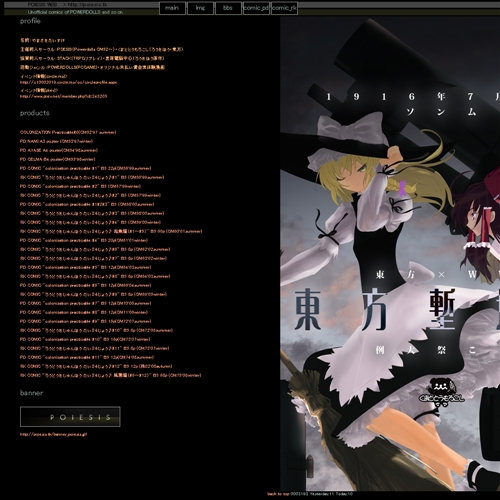Screen dimensions: 500x500
Task: Open the main navigation tab
Action: tap(172, 8)
